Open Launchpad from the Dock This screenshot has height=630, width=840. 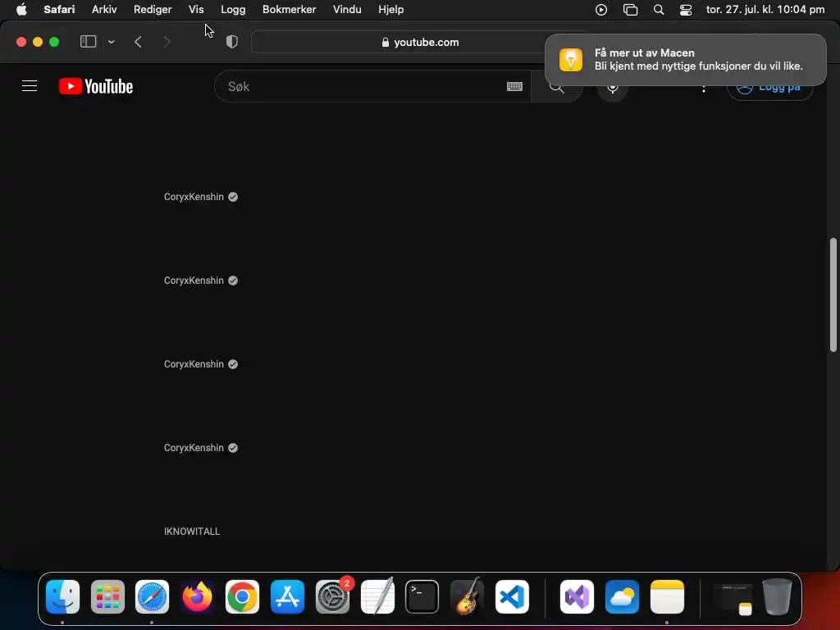tap(107, 596)
